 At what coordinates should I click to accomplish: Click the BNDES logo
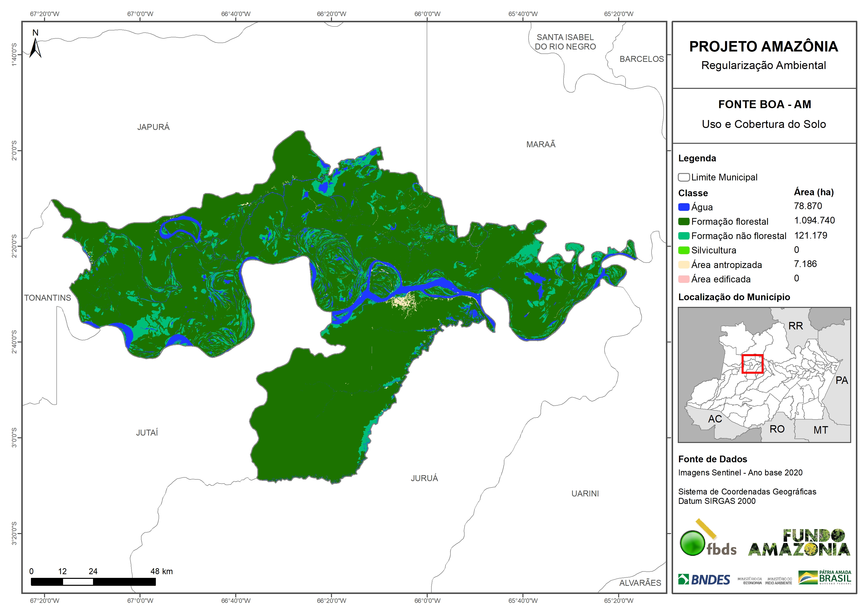[x=704, y=580]
